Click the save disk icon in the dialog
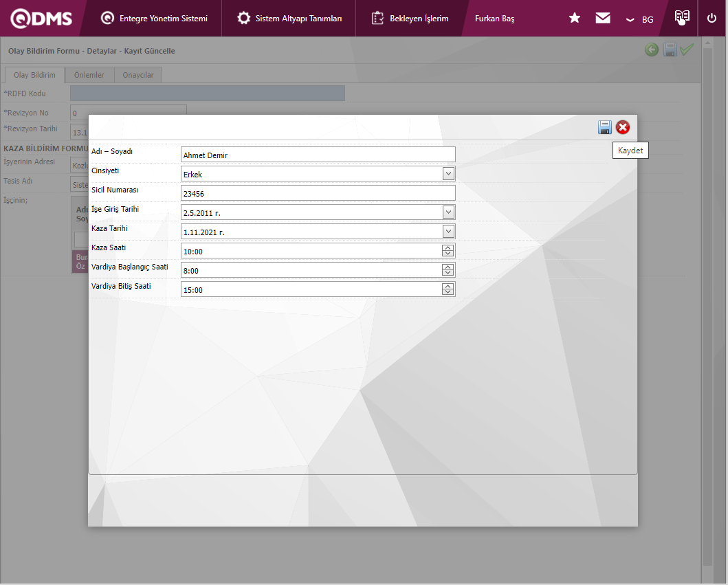 [605, 127]
